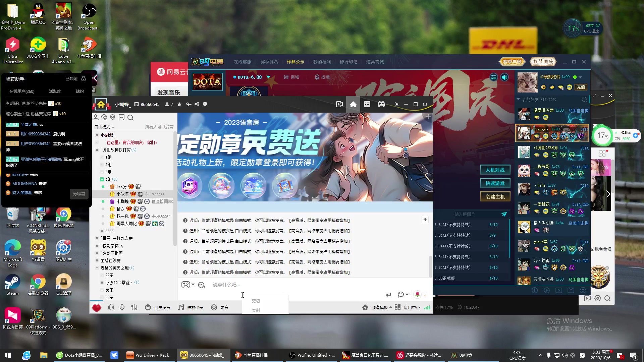Collapse the 我的好友 friend list
This screenshot has height=362, width=644.
[x=518, y=100]
